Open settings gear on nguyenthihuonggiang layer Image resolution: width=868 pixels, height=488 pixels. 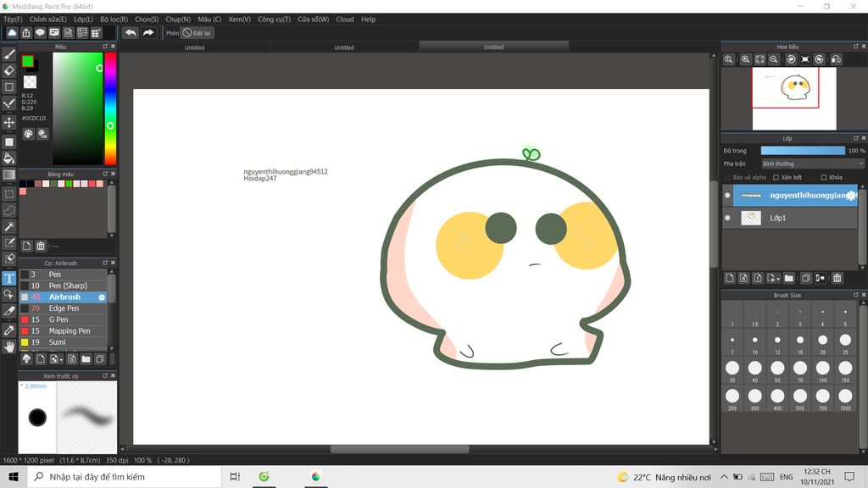tap(851, 196)
